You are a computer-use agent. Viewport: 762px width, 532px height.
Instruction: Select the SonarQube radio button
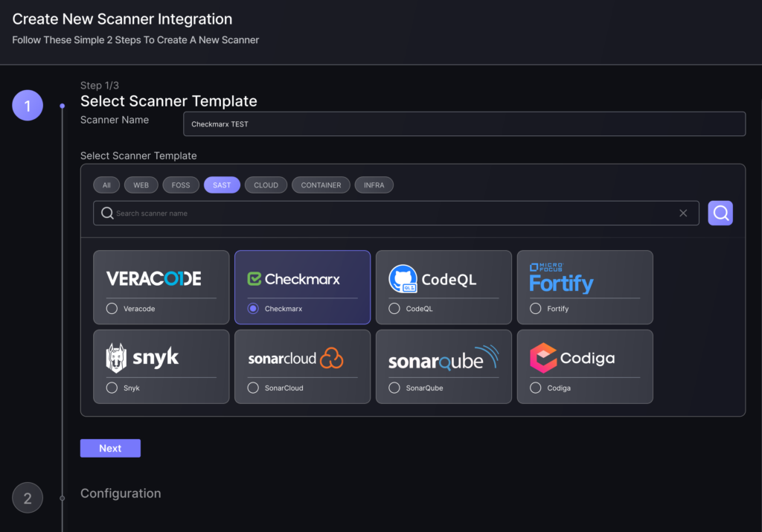[394, 388]
